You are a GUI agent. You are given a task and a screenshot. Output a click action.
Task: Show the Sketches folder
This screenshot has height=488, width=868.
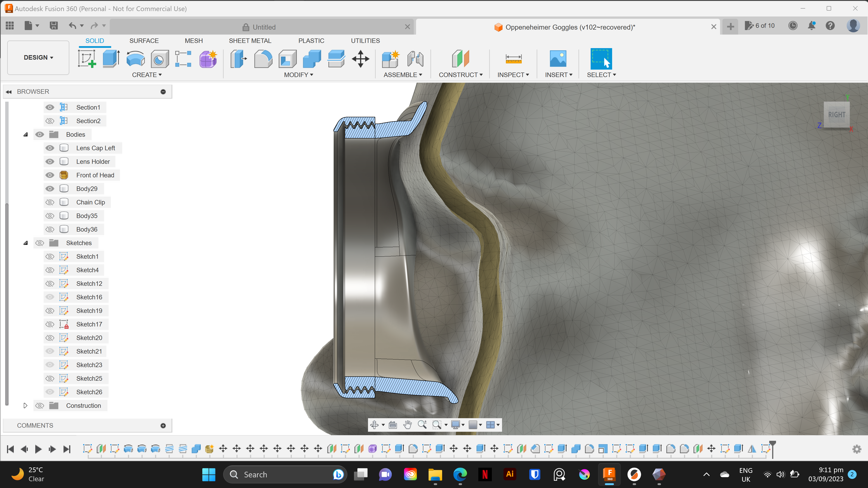(x=39, y=242)
